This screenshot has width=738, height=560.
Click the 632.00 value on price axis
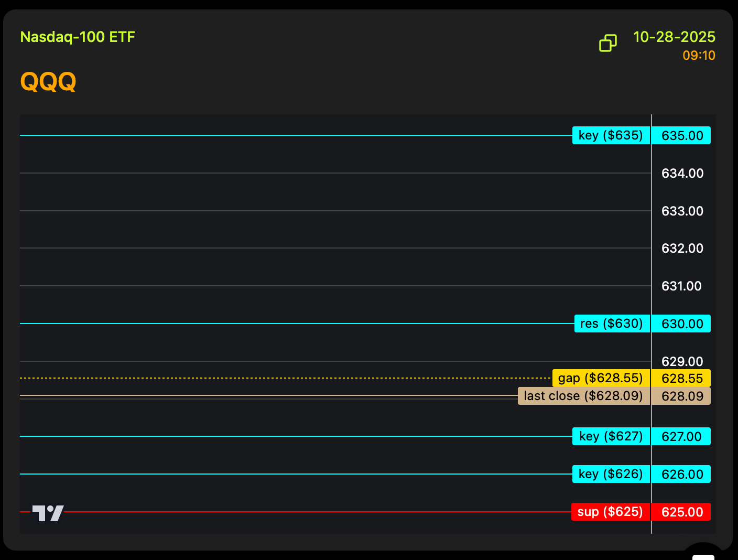[682, 248]
